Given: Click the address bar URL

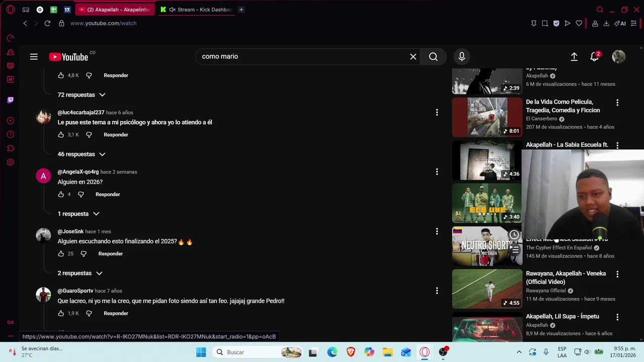Looking at the screenshot, I should 104,23.
